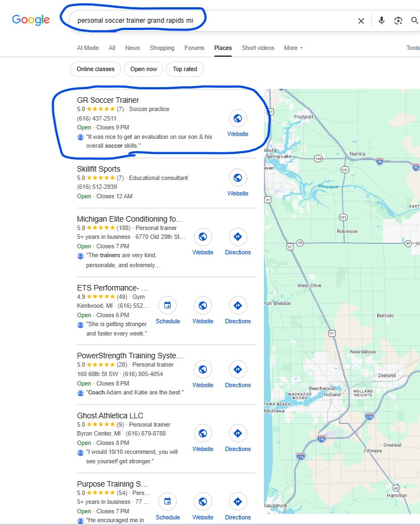
Task: Open Skillfit Sports website globe icon
Action: coord(238,178)
